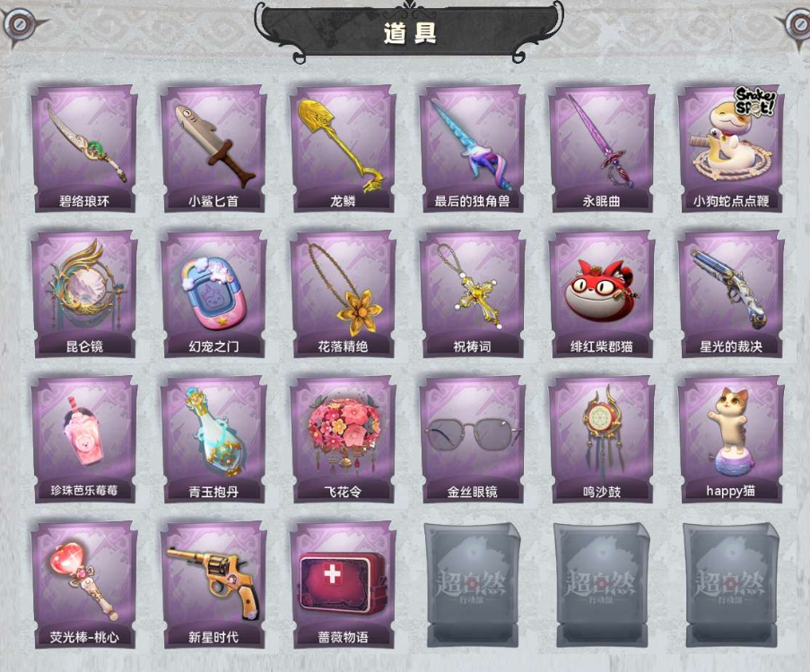The image size is (810, 672).
Task: Pick the 鸣沙鼓 drum item
Action: [602, 439]
